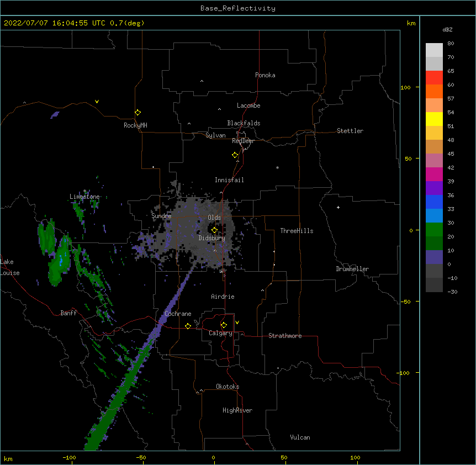Click the Blackfalds label
Screen dimensions: 476x465
point(244,123)
